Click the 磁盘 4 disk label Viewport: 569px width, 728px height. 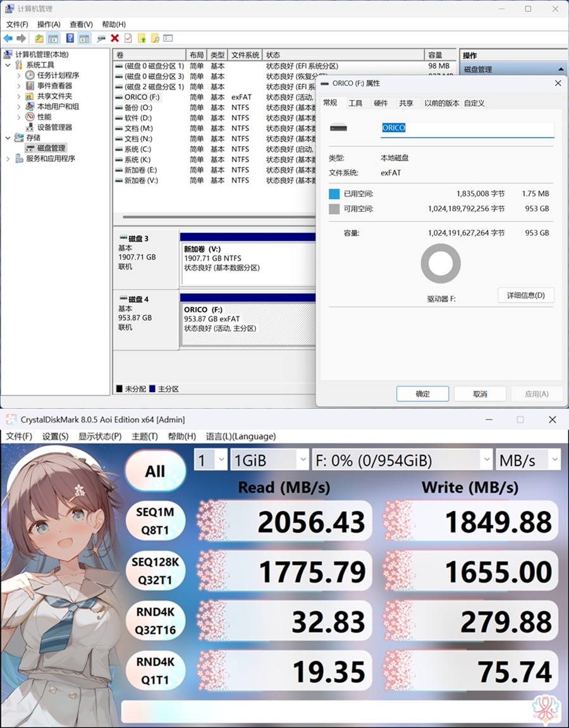coord(138,299)
